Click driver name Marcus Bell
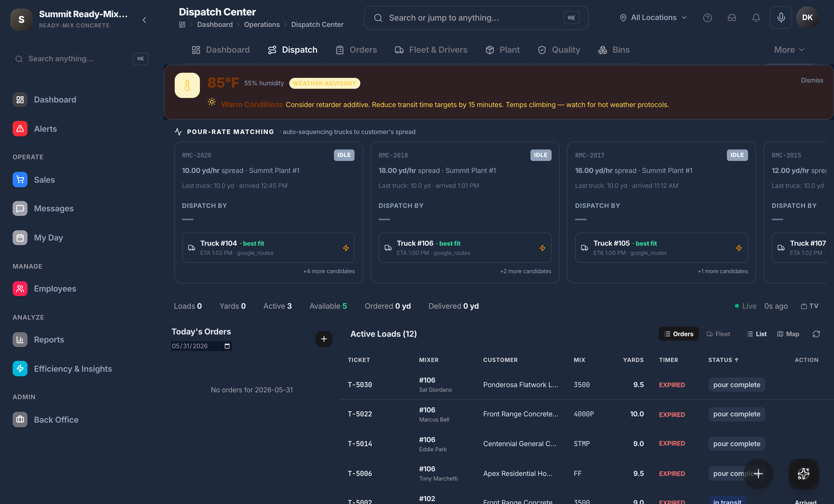This screenshot has height=504, width=834. [434, 419]
